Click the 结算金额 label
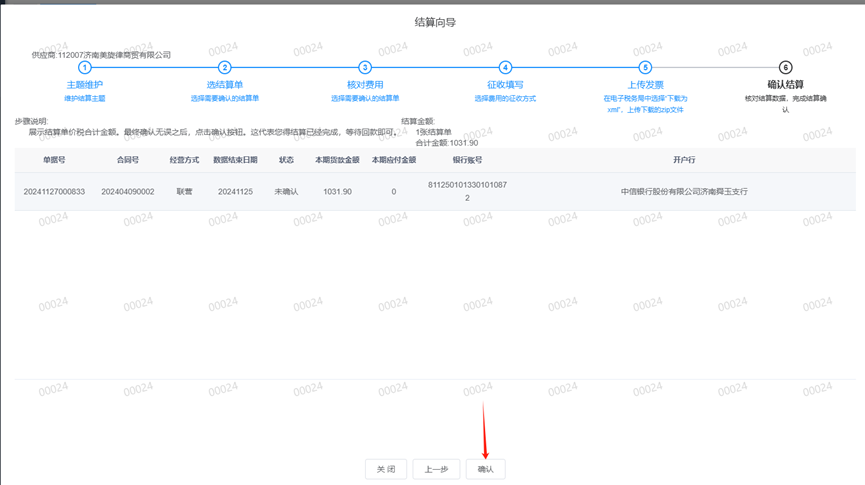 pos(418,121)
